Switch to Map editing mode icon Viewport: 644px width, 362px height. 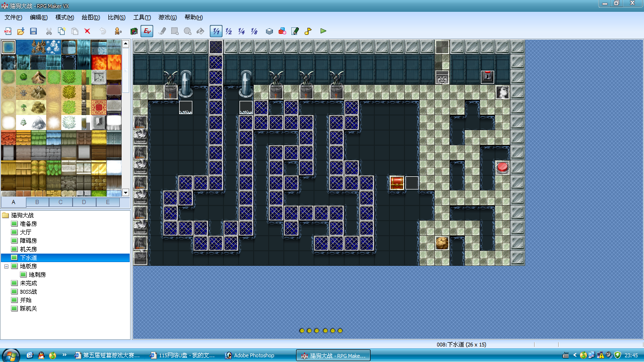(x=134, y=31)
